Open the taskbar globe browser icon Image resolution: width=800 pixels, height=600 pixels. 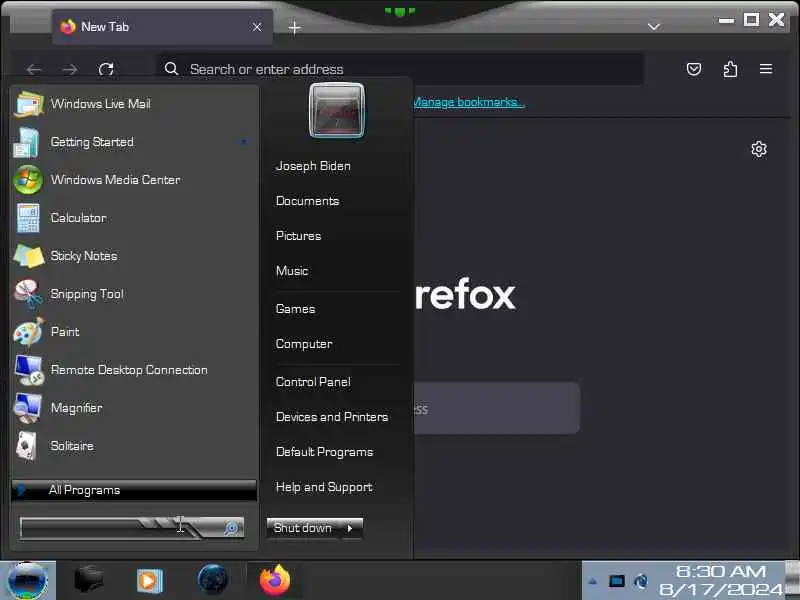pyautogui.click(x=213, y=580)
